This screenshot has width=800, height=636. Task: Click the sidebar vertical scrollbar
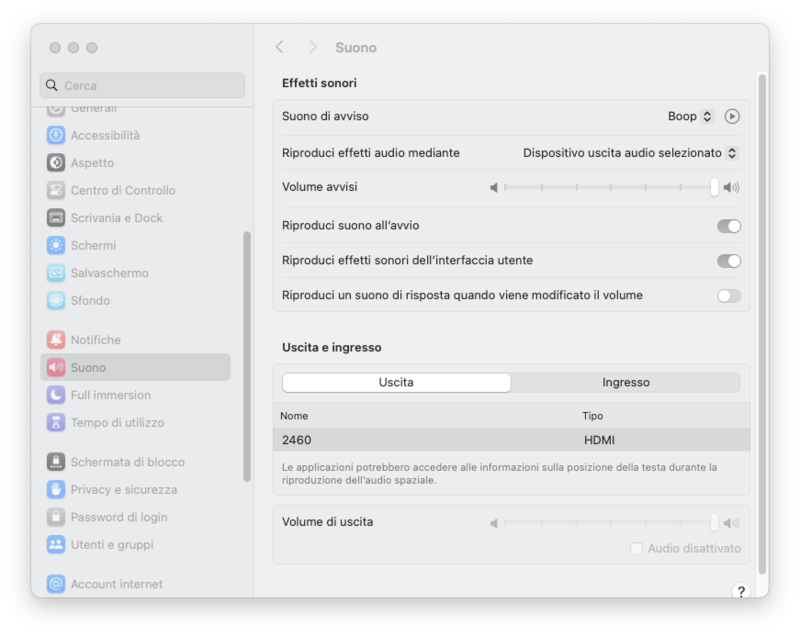[x=247, y=356]
